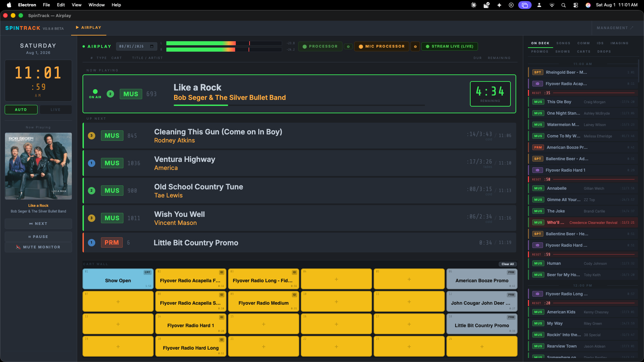The height and width of the screenshot is (362, 644).
Task: Click the left channel level meter
Action: coord(224,43)
